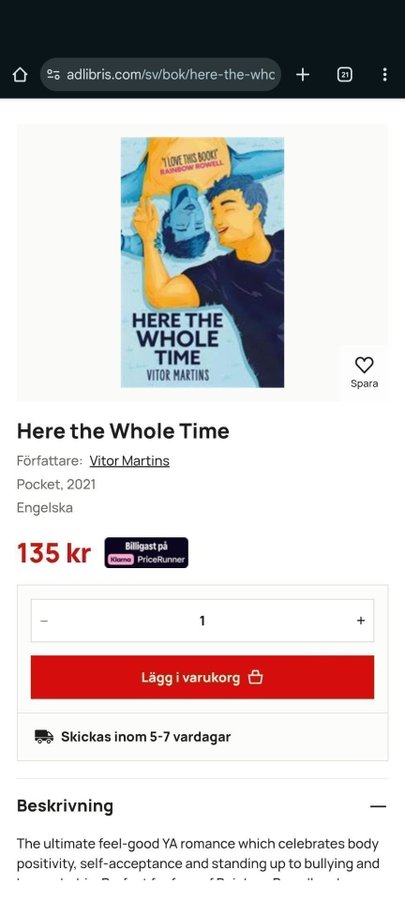Tap the browser home icon
This screenshot has width=405, height=900.
20,75
